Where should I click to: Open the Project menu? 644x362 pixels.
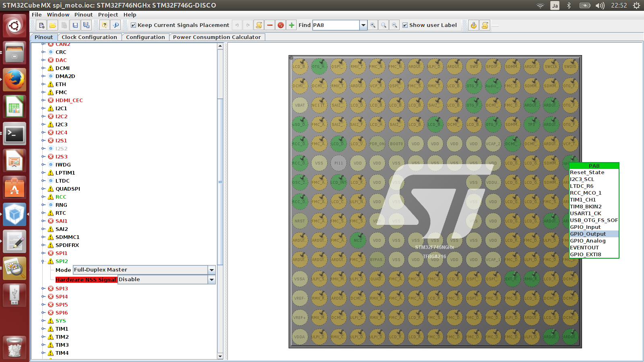point(108,14)
